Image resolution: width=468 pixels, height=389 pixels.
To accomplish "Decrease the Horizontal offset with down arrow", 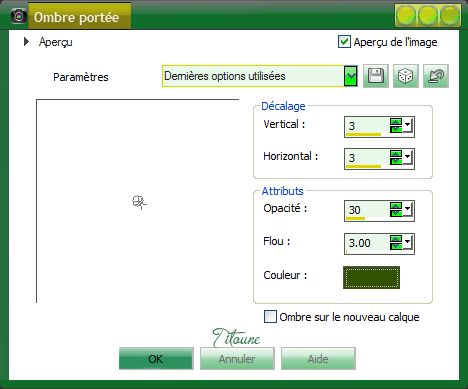I will tap(396, 161).
